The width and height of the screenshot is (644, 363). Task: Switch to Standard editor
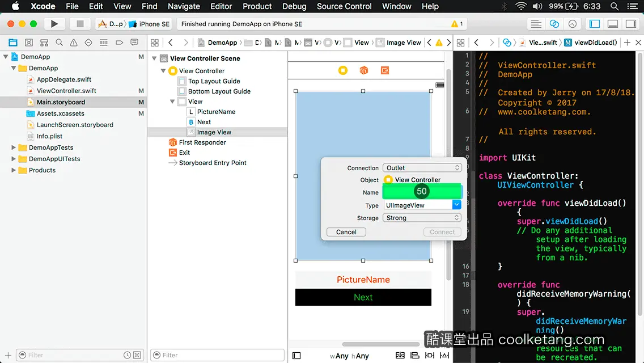tap(536, 24)
